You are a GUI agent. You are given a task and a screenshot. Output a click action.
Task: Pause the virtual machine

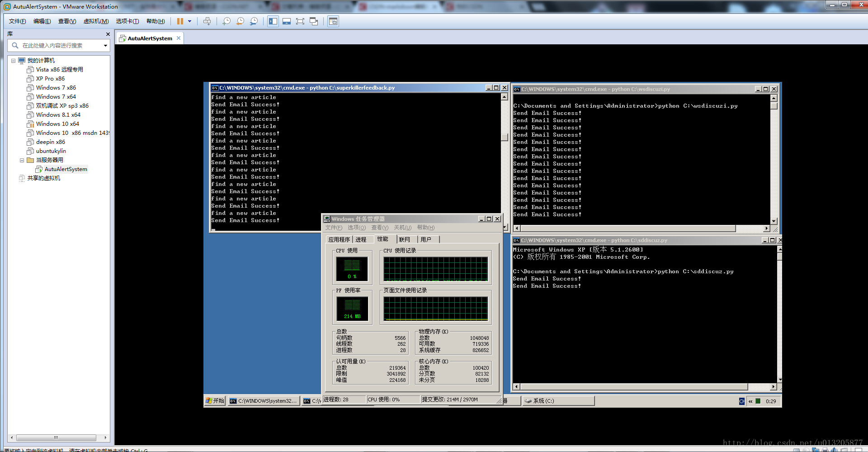180,21
